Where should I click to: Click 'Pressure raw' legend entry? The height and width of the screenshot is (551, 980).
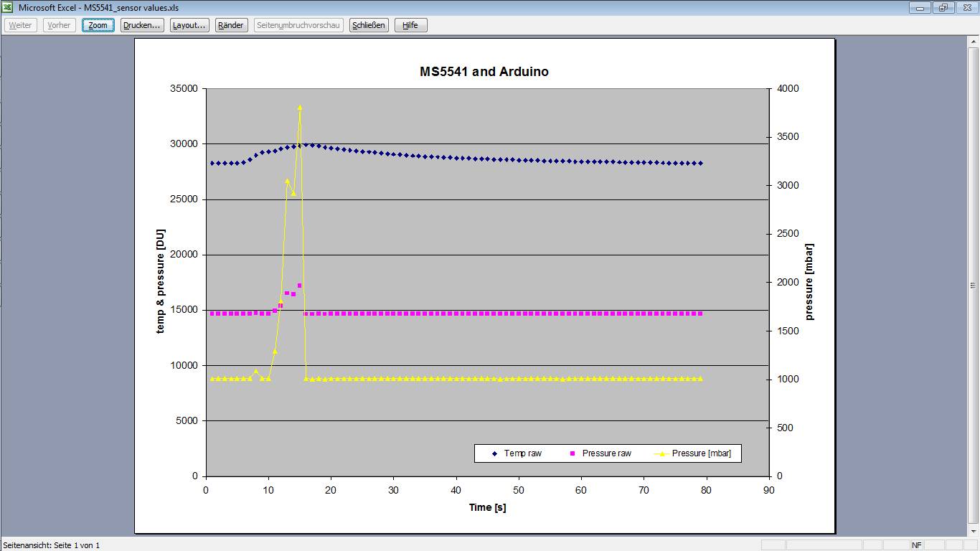[607, 453]
